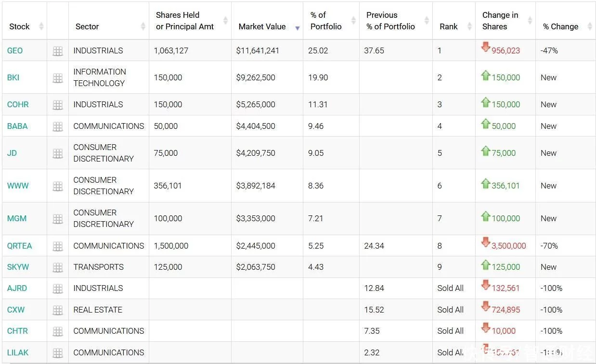The width and height of the screenshot is (596, 364).
Task: Select the 24.34 previous portfolio value
Action: (374, 246)
